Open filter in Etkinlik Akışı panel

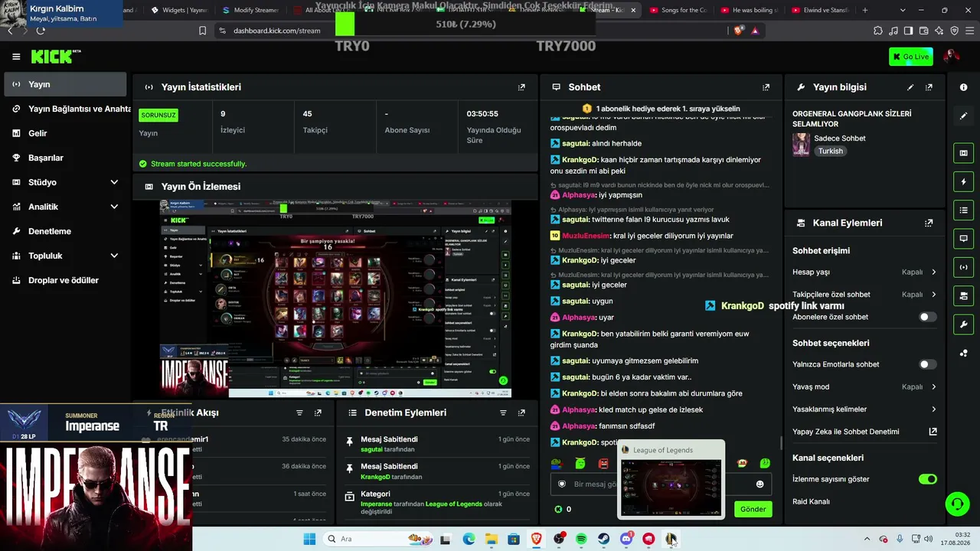pos(299,412)
